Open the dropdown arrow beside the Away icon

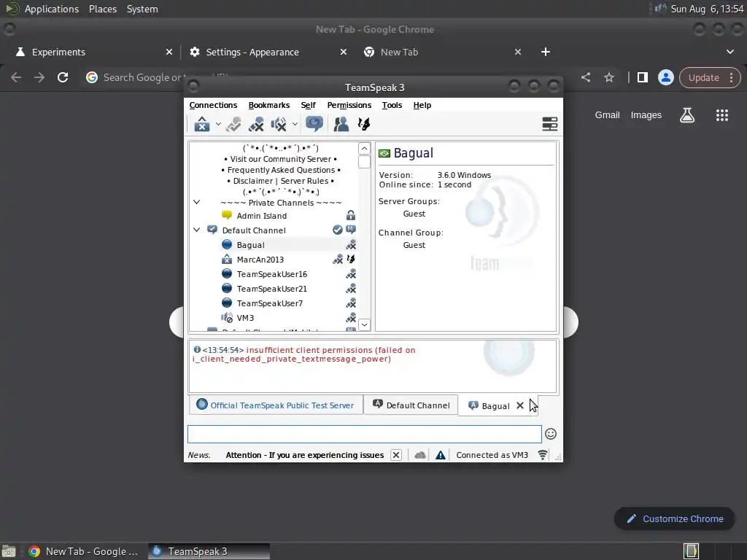[218, 124]
